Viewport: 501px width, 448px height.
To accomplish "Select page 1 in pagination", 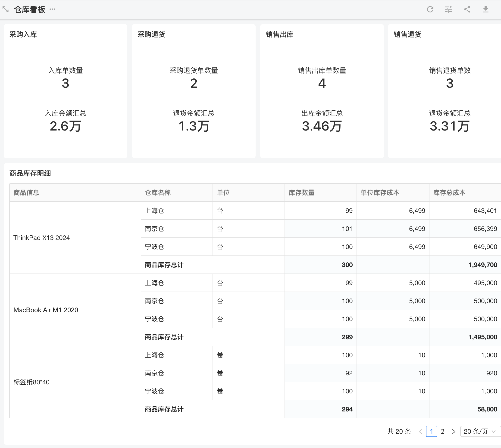I will click(431, 432).
